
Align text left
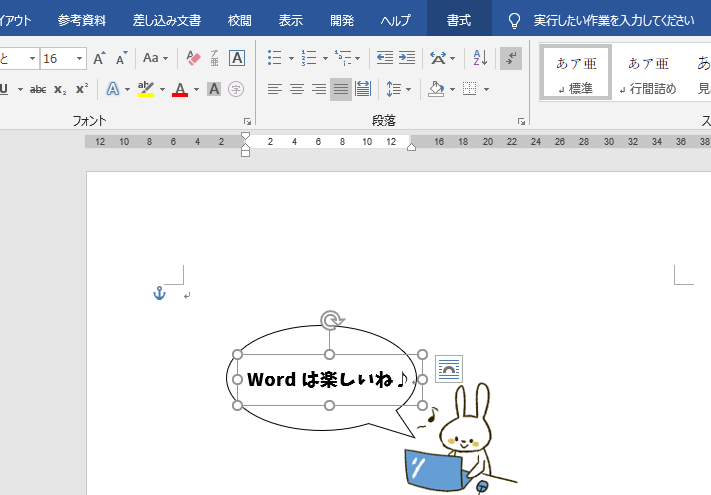click(275, 89)
